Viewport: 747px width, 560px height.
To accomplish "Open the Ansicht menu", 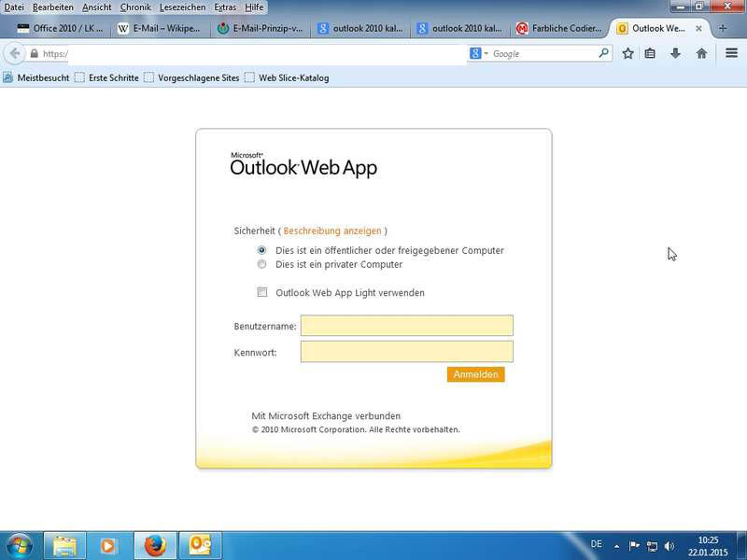I will [x=97, y=7].
